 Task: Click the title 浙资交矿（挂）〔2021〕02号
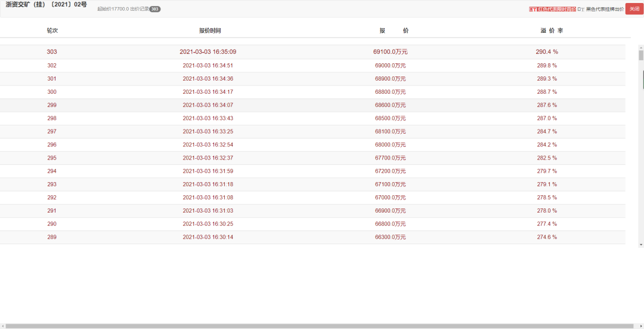point(46,5)
